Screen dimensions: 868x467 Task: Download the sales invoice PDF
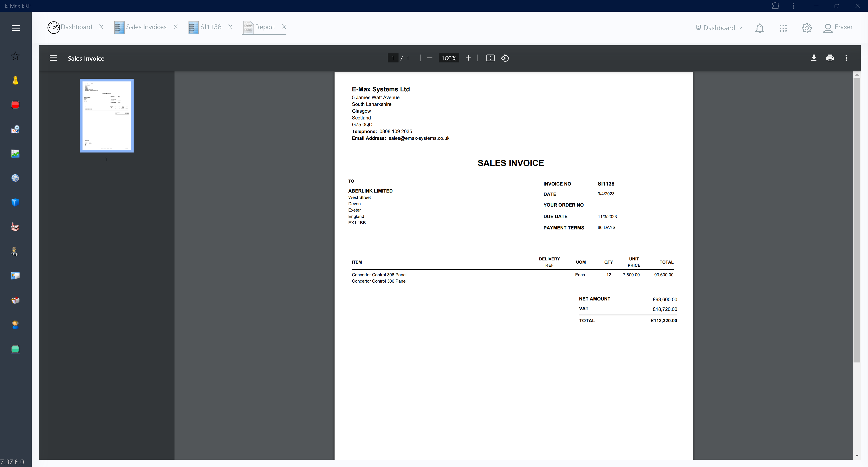pyautogui.click(x=814, y=58)
